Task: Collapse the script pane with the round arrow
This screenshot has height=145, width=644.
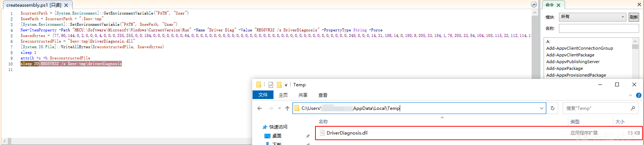Action: (534, 4)
